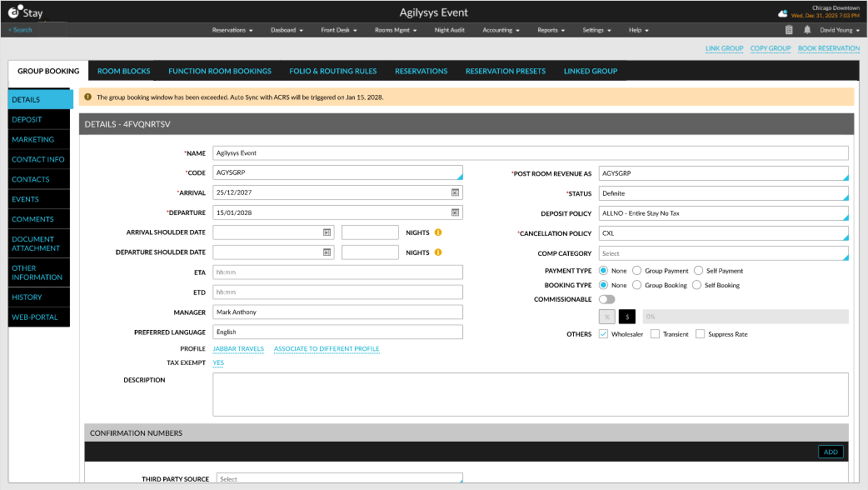Open Arrival Shoulder Date calendar icon
The height and width of the screenshot is (490, 868).
point(327,232)
